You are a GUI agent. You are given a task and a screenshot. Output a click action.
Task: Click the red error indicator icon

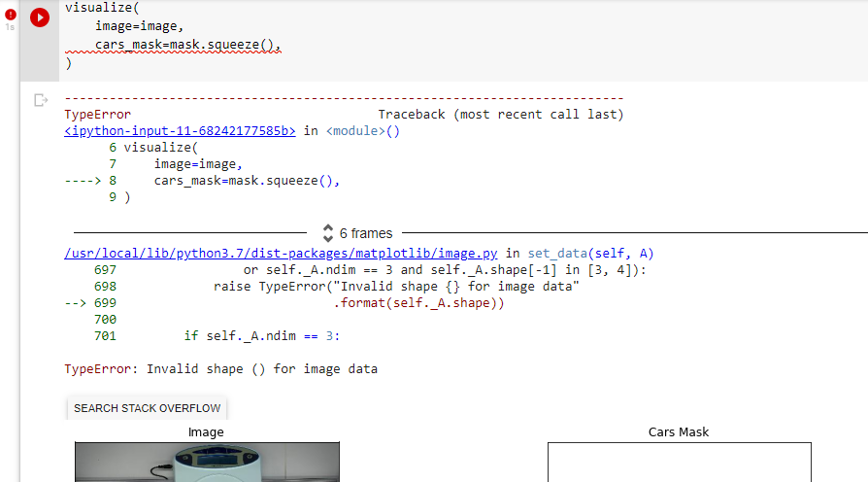11,15
